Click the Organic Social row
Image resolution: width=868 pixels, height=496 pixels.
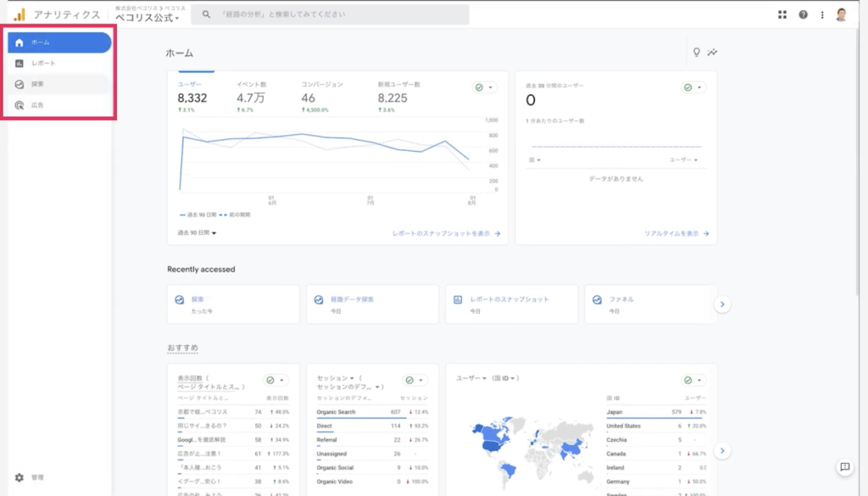pyautogui.click(x=373, y=468)
